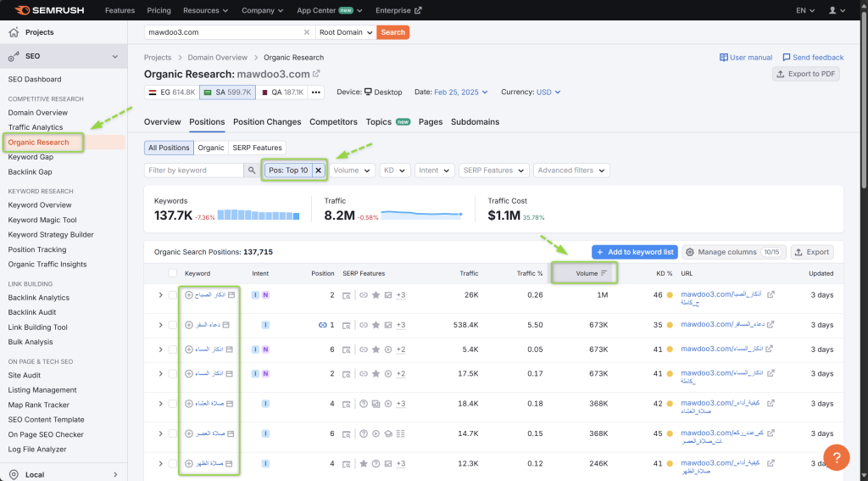Check the checkbox for the 26K traffic row

click(x=173, y=295)
